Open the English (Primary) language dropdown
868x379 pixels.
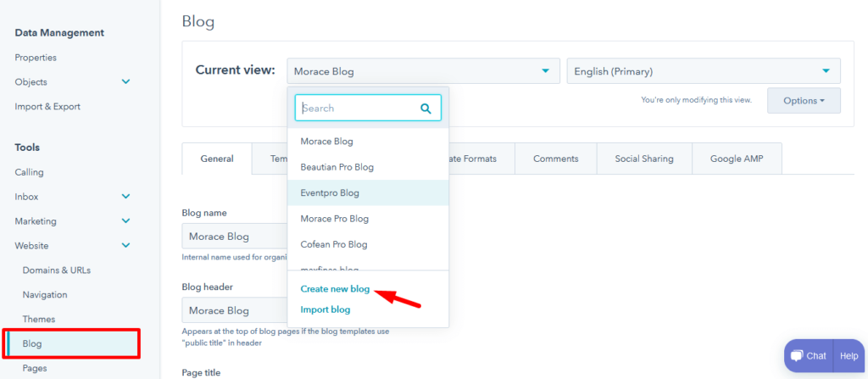point(704,71)
